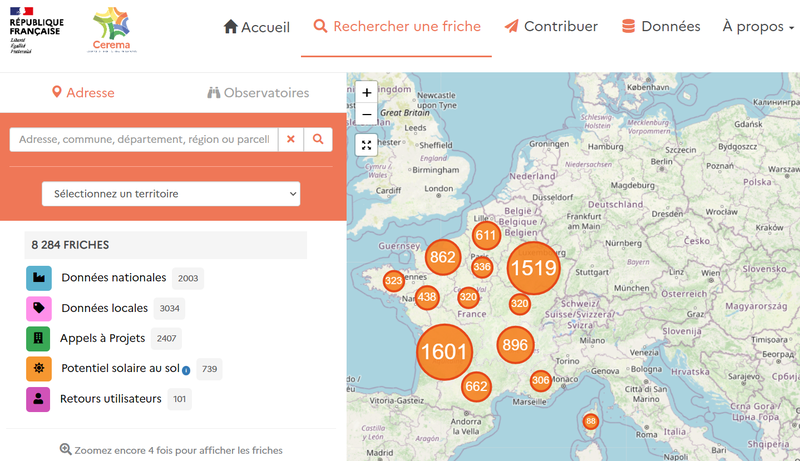Image resolution: width=800 pixels, height=461 pixels.
Task: Click the blue Données nationales factory icon
Action: click(39, 278)
